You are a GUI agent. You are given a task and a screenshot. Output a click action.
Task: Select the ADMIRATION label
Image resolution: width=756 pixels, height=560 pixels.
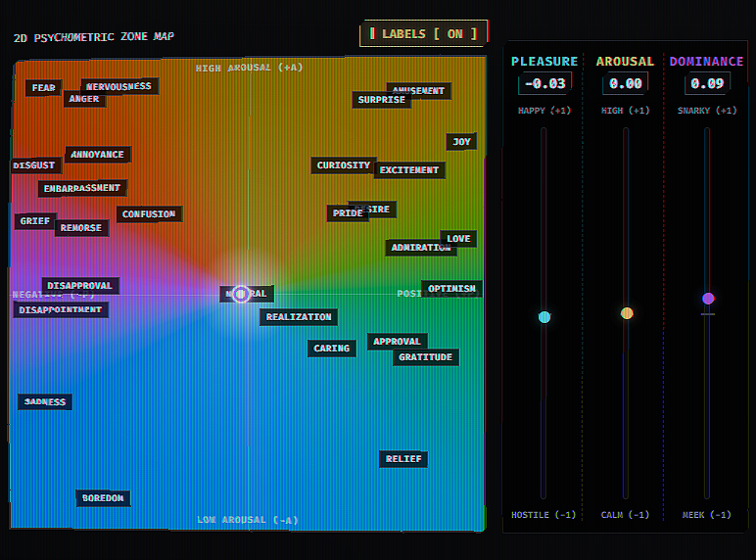[x=420, y=248]
